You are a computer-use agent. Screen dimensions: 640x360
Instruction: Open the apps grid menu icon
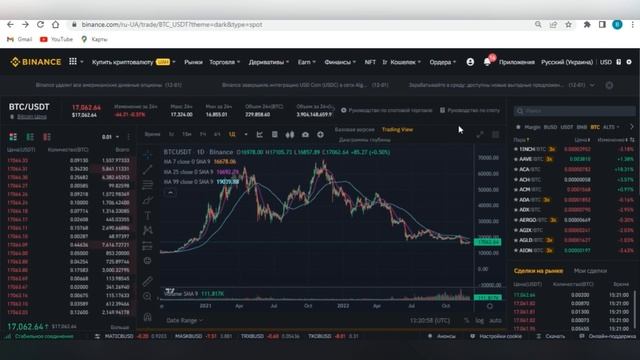coord(73,62)
